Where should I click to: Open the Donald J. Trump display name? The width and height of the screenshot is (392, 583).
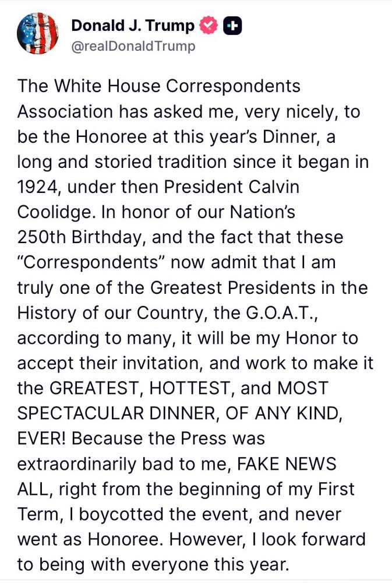tap(133, 26)
